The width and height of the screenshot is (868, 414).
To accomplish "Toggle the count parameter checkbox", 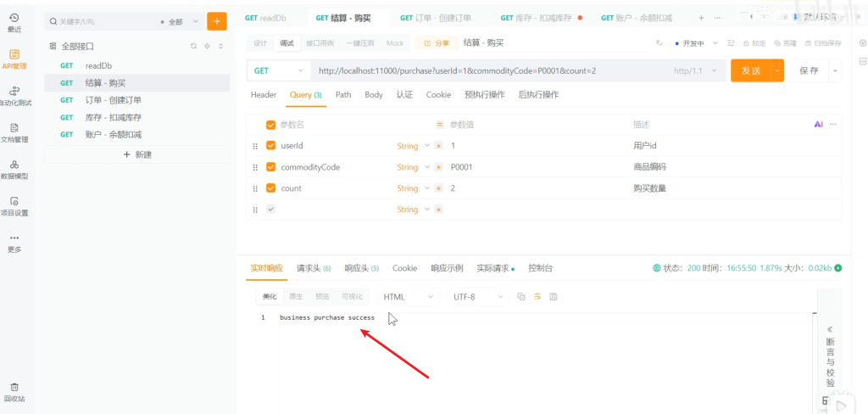I will click(x=271, y=188).
